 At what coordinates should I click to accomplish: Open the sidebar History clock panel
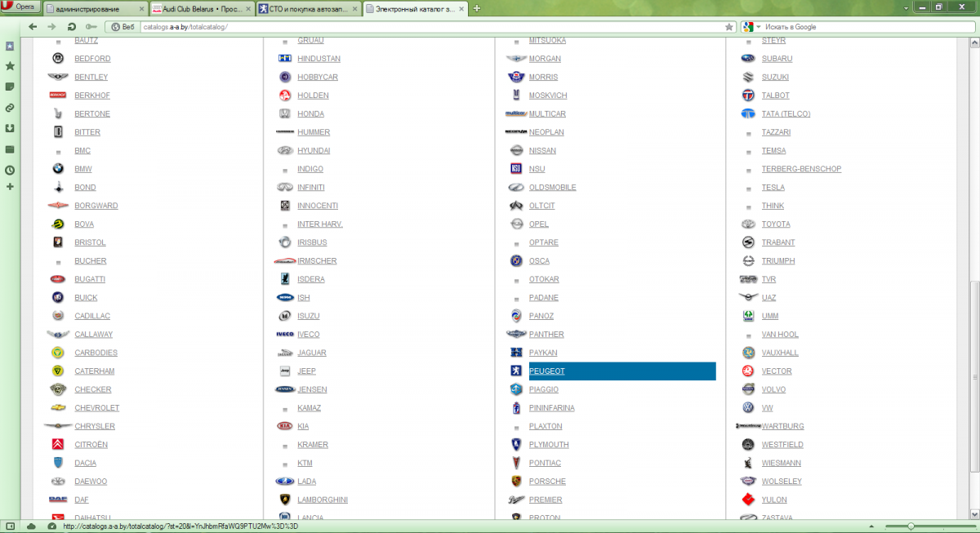tap(10, 171)
